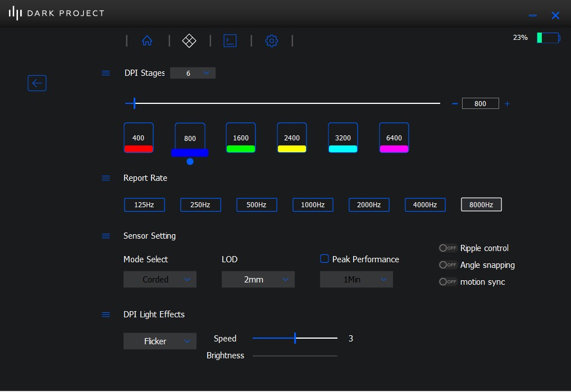
Task: Enable the Peak Performance checkbox
Action: 324,259
